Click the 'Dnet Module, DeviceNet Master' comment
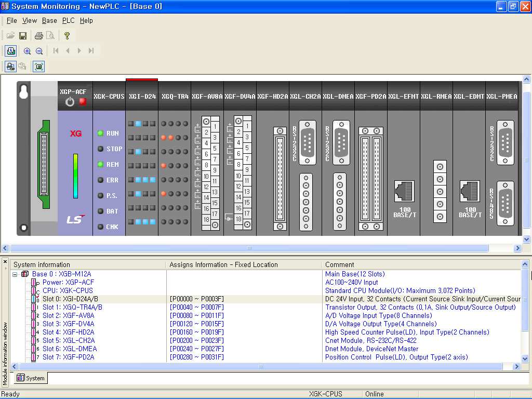Viewport: 532px width, 399px height. (x=371, y=349)
